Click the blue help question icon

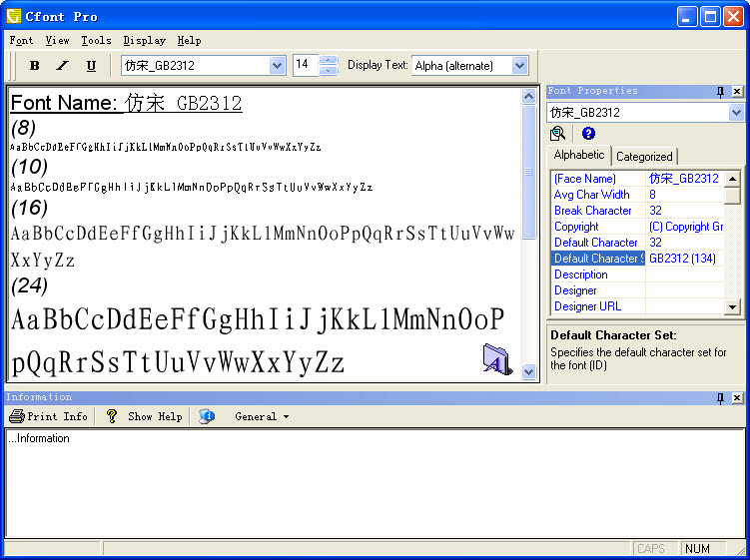pos(588,134)
